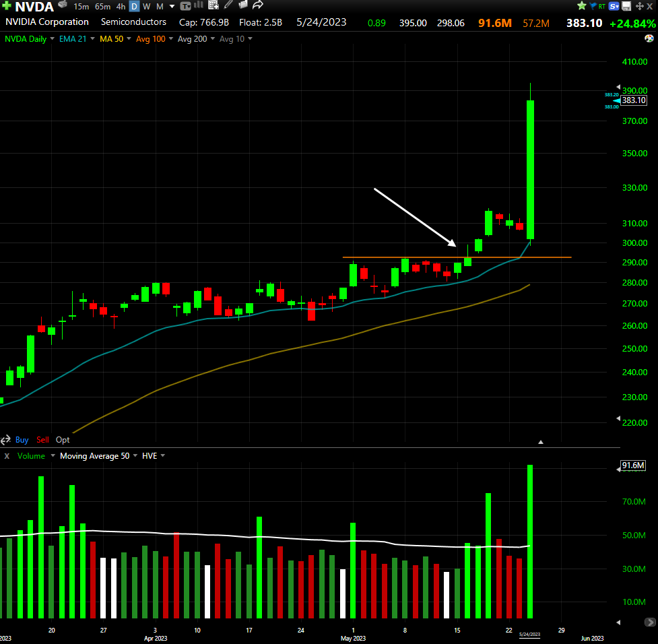
Task: Open the Avg 100 dropdown arrow
Action: pos(171,38)
